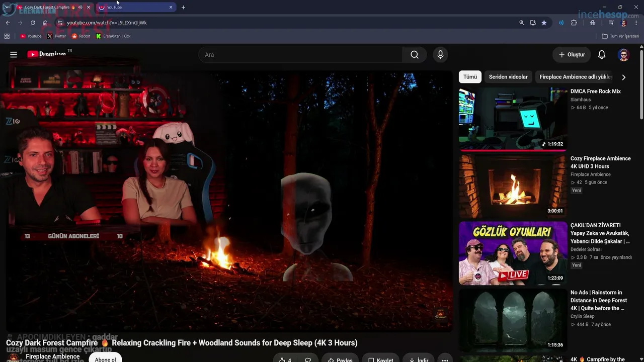The height and width of the screenshot is (362, 644).
Task: Open the Reddit bookmark
Action: click(x=81, y=36)
